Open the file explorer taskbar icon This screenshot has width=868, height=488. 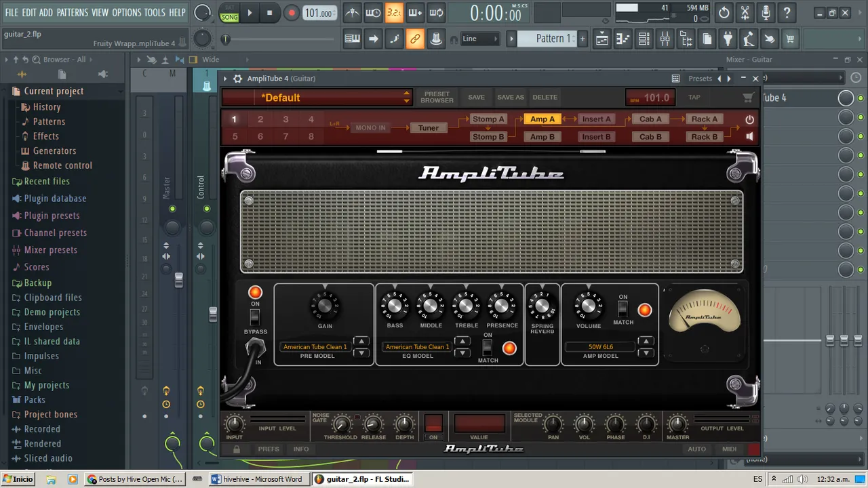(51, 479)
